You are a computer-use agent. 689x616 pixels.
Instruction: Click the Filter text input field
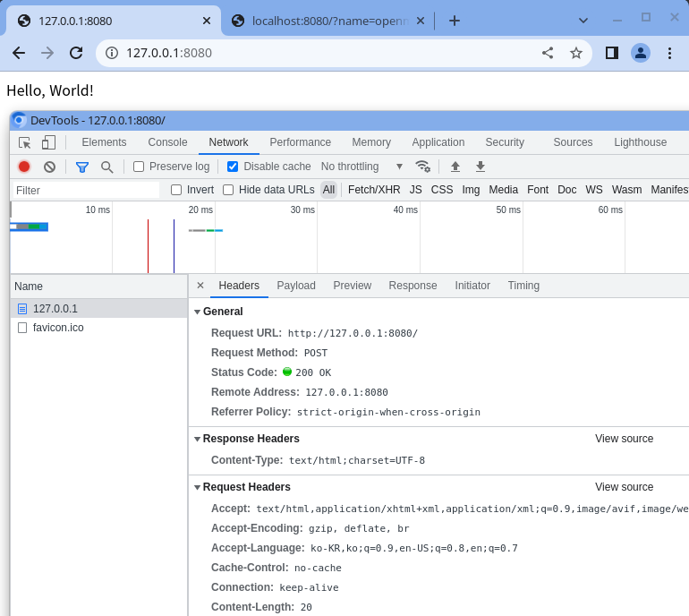coord(86,190)
